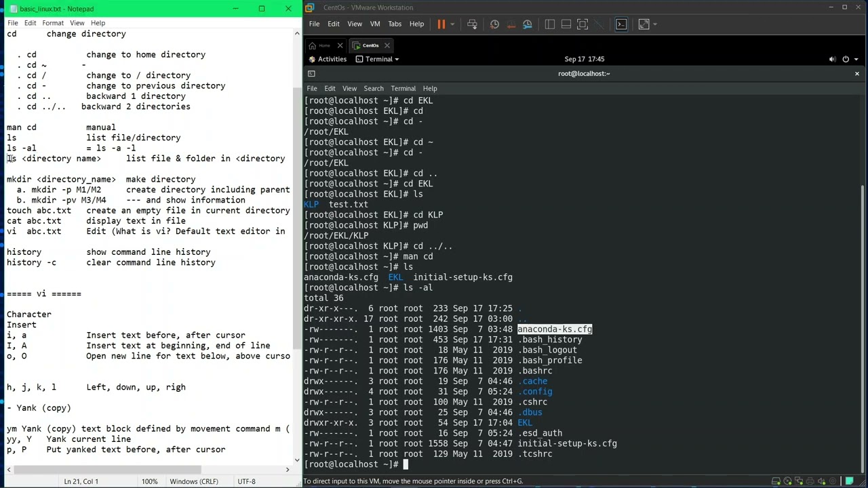Revert VM to the previous snapshot
This screenshot has width=868, height=488.
(511, 24)
